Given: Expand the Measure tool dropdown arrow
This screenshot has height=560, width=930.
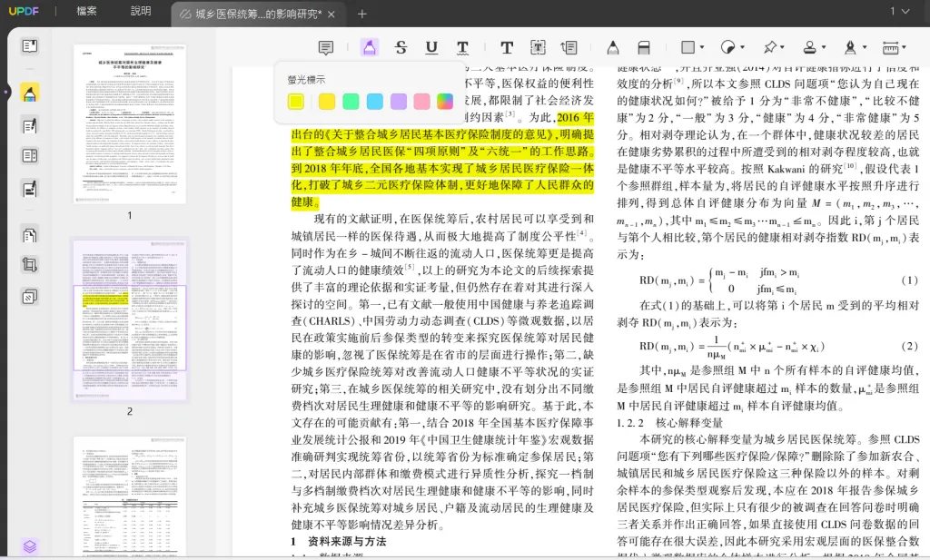Looking at the screenshot, I should click(x=904, y=47).
